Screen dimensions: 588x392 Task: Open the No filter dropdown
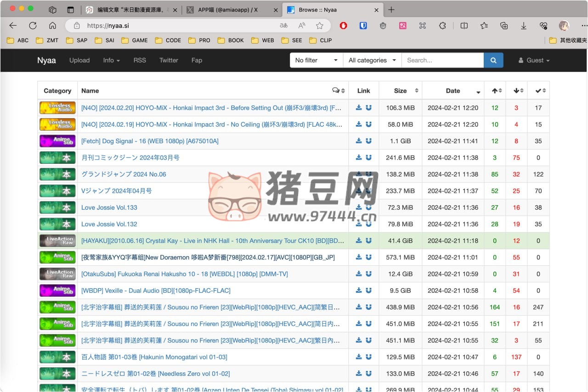point(317,60)
